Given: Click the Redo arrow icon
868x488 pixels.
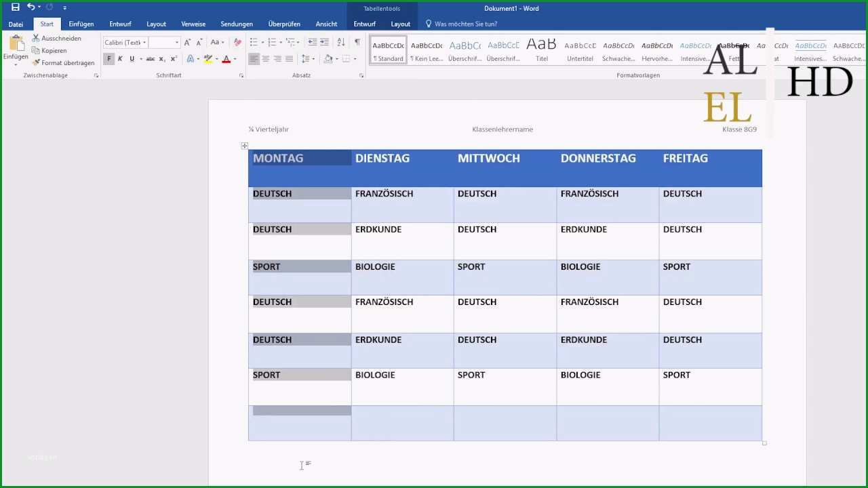Looking at the screenshot, I should (50, 7).
